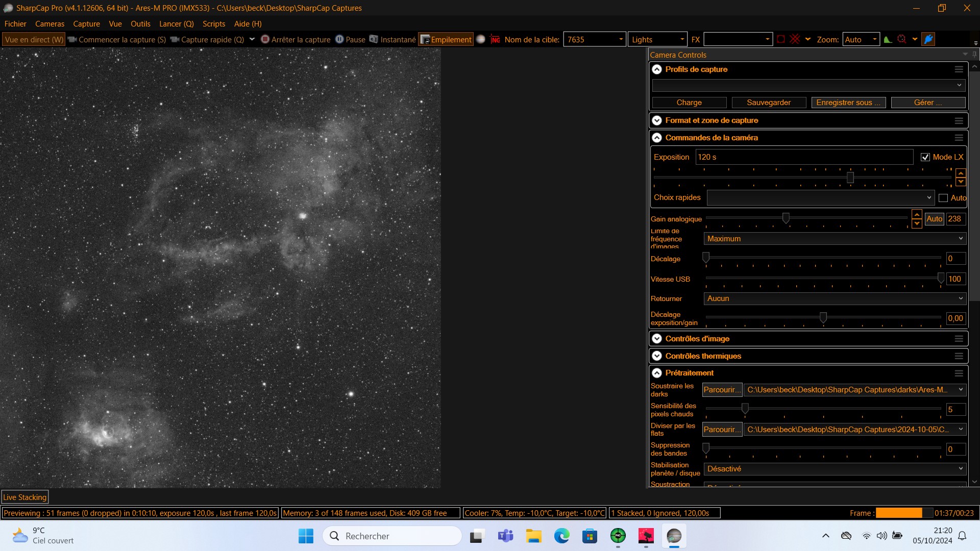980x551 pixels.
Task: Click the Sensibilité des pixels chauds slider handle
Action: 745,409
